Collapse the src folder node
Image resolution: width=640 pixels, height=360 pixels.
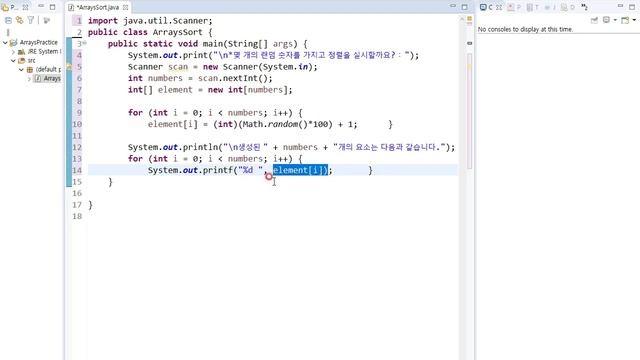pyautogui.click(x=13, y=60)
